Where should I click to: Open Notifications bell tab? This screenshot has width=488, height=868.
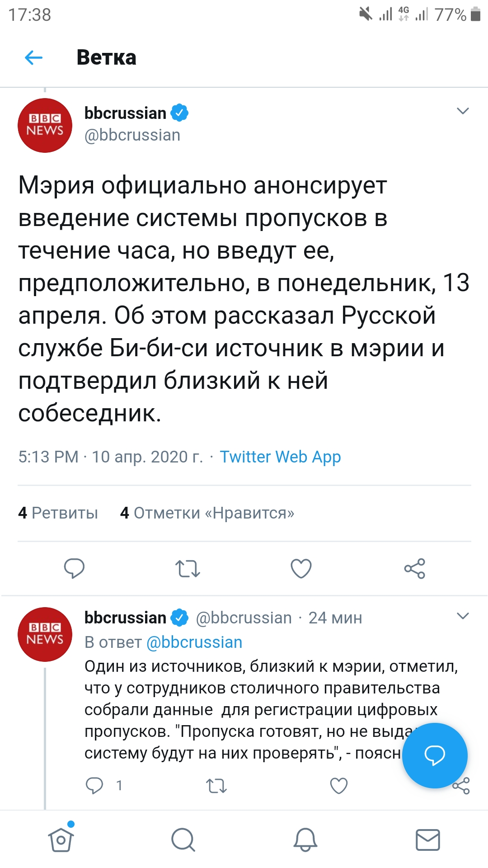tap(305, 840)
